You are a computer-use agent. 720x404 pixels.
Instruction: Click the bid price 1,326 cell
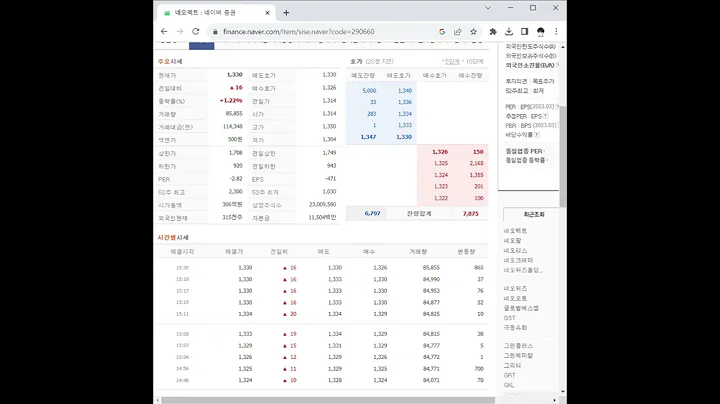click(x=439, y=152)
